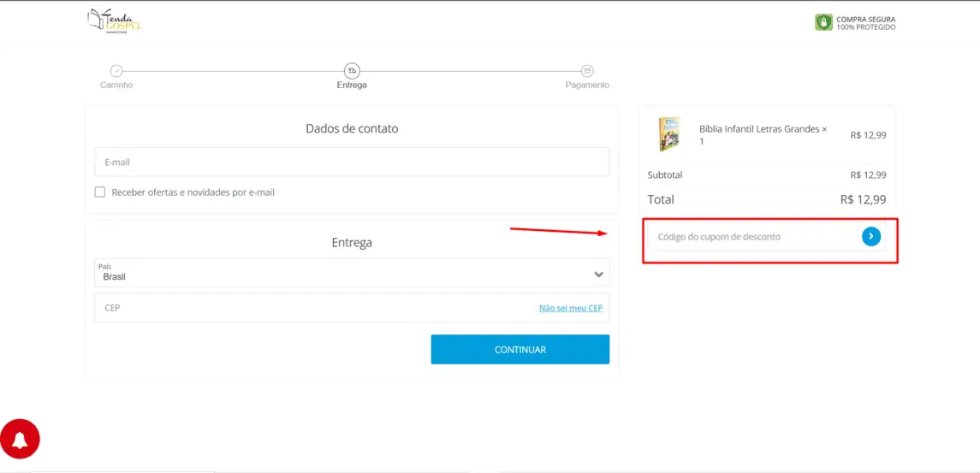Apply coupon with blue arrow button

click(870, 236)
